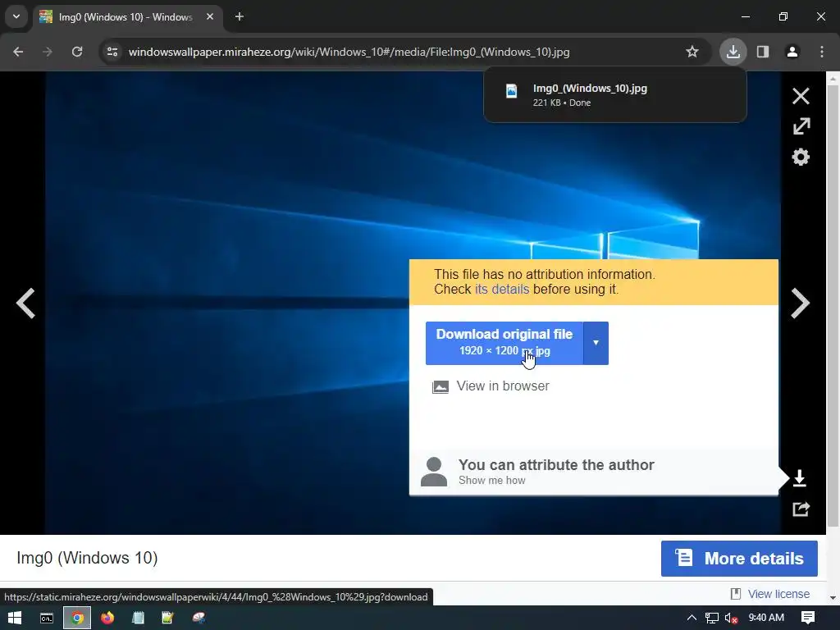The height and width of the screenshot is (630, 840).
Task: Open the Windows Start menu
Action: pos(15,618)
